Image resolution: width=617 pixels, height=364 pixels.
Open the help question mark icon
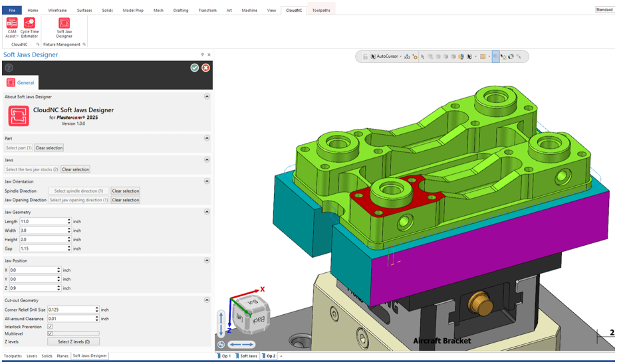click(9, 68)
